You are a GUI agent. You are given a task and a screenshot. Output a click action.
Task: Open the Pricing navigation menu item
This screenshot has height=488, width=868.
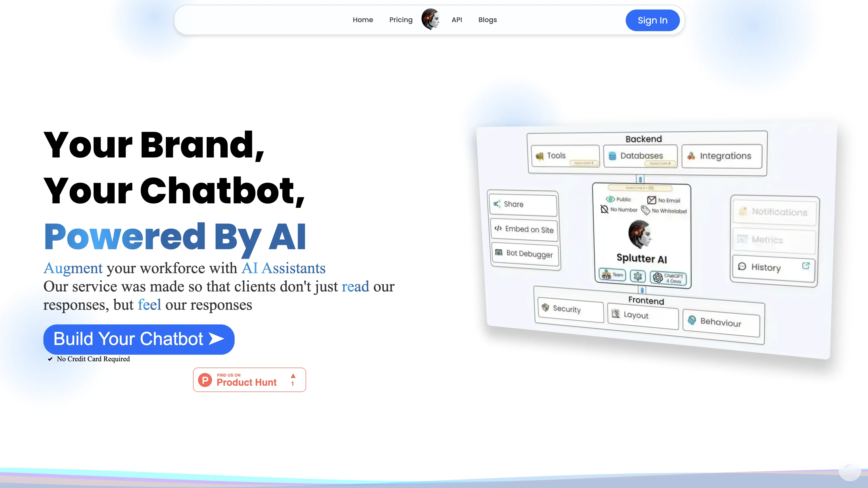pyautogui.click(x=401, y=20)
